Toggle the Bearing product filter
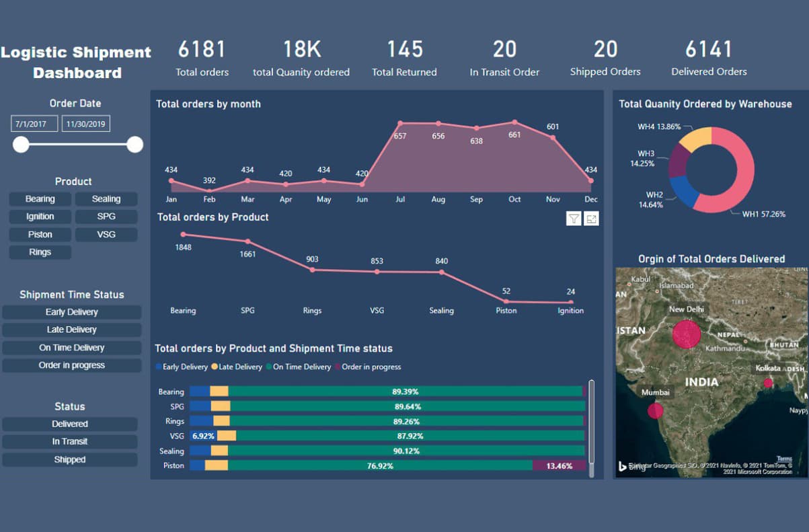This screenshot has width=809, height=532. point(40,199)
